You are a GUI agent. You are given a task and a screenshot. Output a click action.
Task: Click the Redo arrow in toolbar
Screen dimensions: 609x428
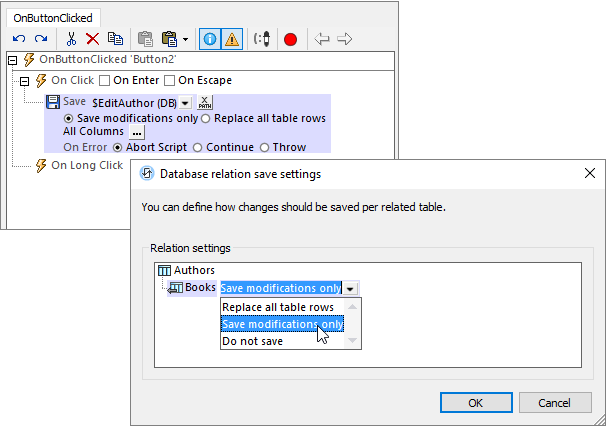tap(41, 39)
